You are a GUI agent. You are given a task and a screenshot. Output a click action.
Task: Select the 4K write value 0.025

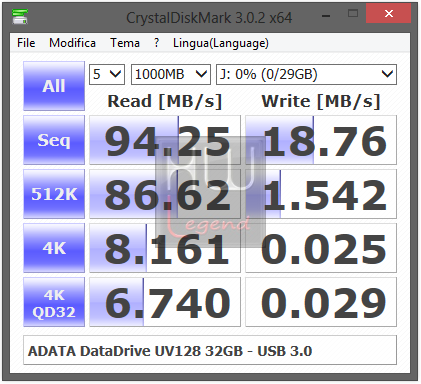click(x=321, y=248)
